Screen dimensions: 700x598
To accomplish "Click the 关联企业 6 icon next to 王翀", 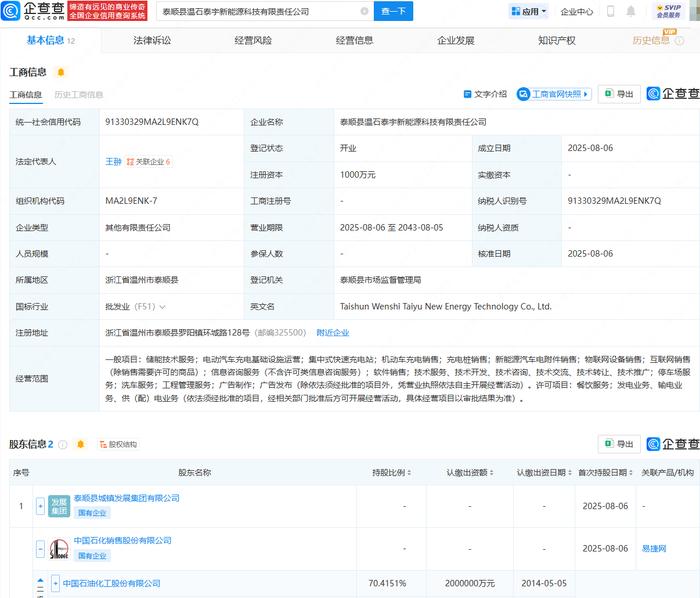I will click(148, 162).
